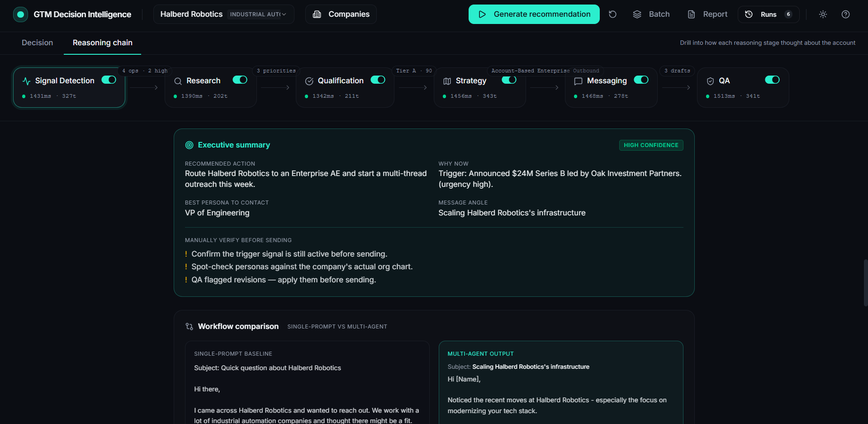
Task: Click the play icon in Generate recommendation
Action: coord(482,14)
